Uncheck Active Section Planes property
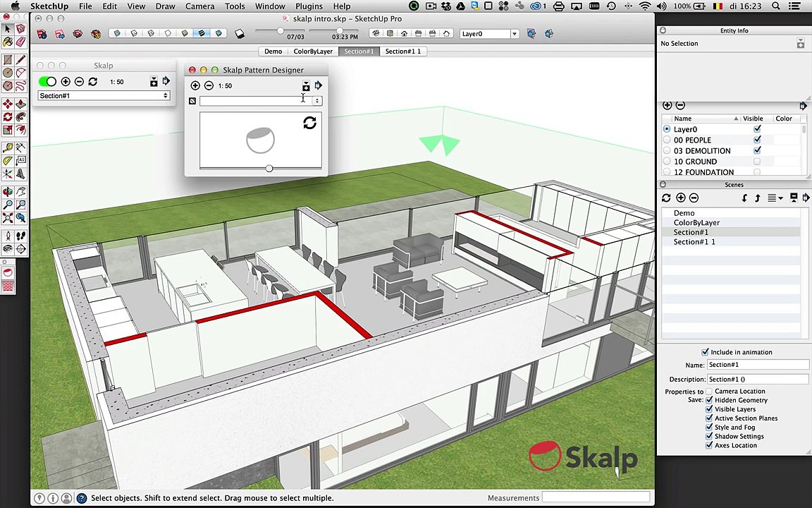This screenshot has width=812, height=508. tap(709, 418)
